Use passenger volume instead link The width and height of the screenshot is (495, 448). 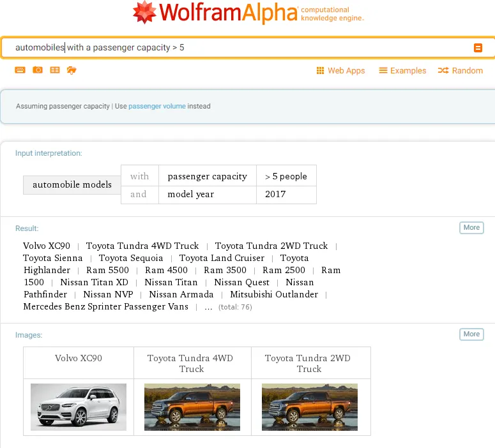point(157,107)
